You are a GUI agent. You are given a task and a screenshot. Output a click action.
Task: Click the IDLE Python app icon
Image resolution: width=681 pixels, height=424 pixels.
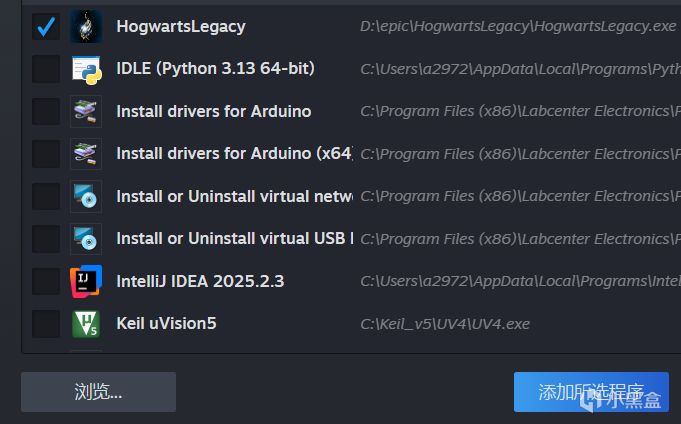tap(86, 69)
